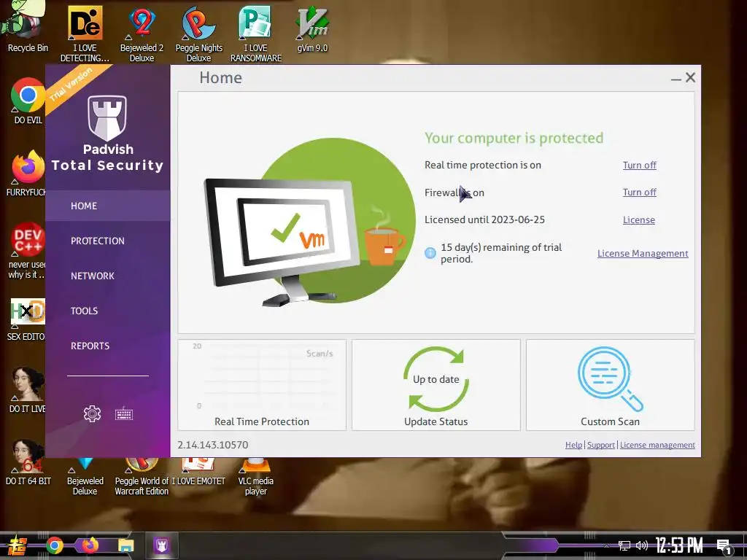Turn off real time protection link
This screenshot has width=747, height=560.
point(639,166)
